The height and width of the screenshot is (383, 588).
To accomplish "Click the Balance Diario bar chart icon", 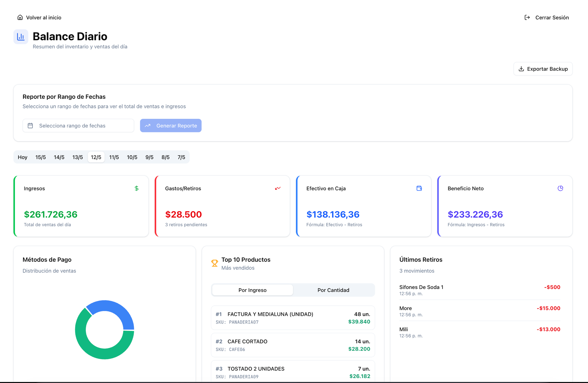I will 21,37.
